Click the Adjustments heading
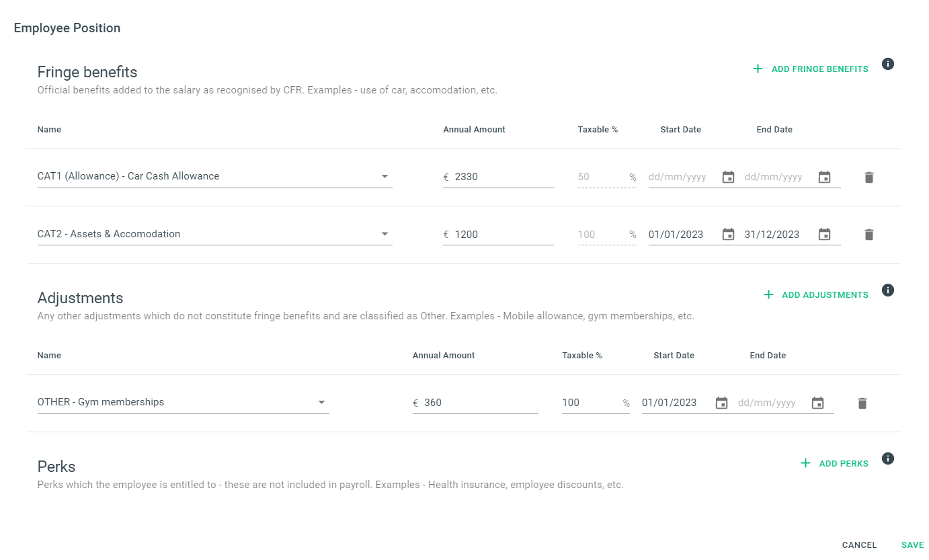The image size is (929, 560). click(x=81, y=298)
